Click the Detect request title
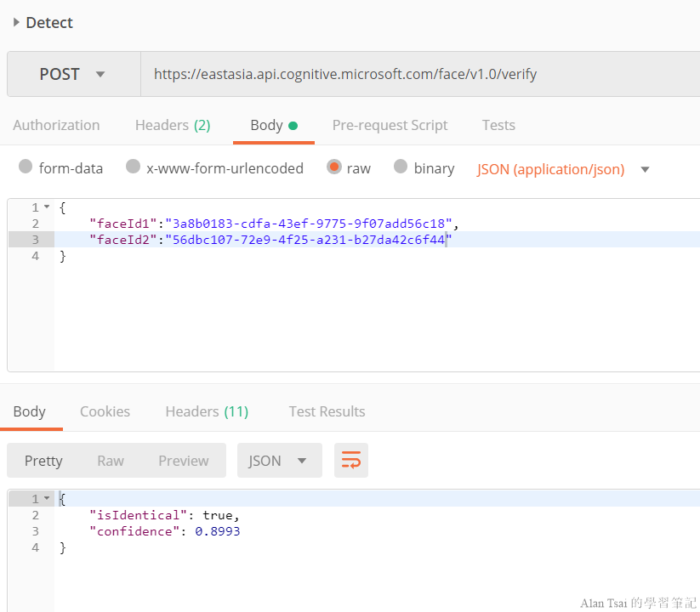The height and width of the screenshot is (612, 700). tap(49, 22)
